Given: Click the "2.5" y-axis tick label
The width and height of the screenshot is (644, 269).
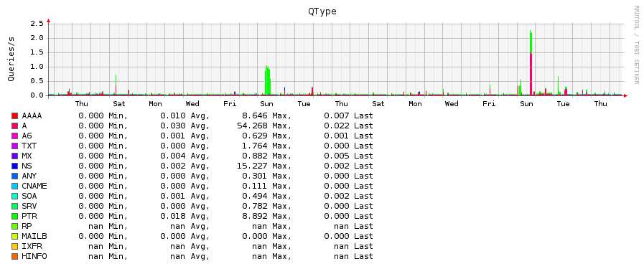Looking at the screenshot, I should coord(37,24).
